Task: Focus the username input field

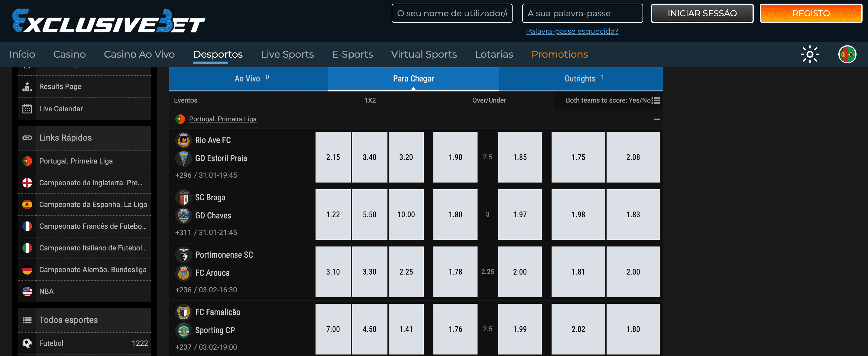Action: coord(452,14)
